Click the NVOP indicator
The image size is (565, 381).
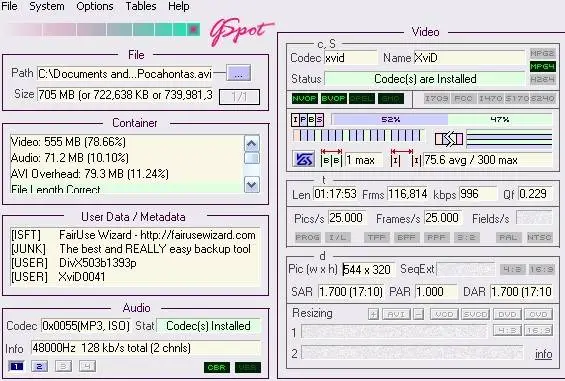click(305, 98)
